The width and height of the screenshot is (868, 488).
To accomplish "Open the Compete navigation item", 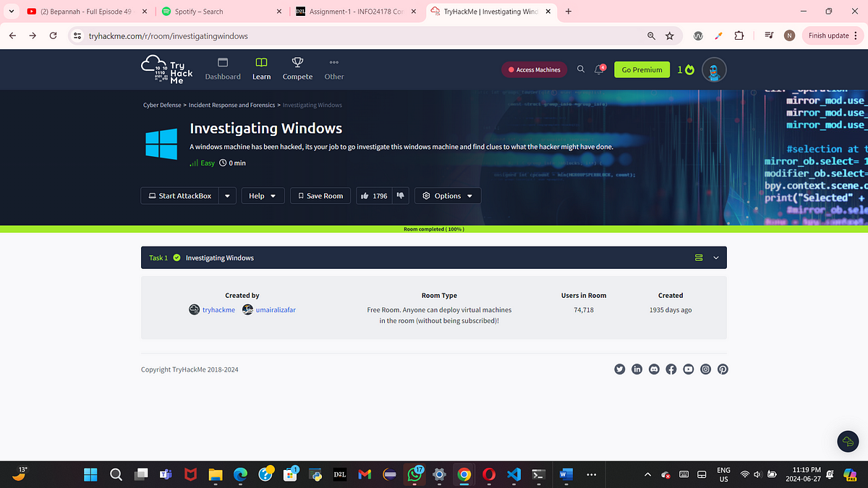I will (297, 69).
